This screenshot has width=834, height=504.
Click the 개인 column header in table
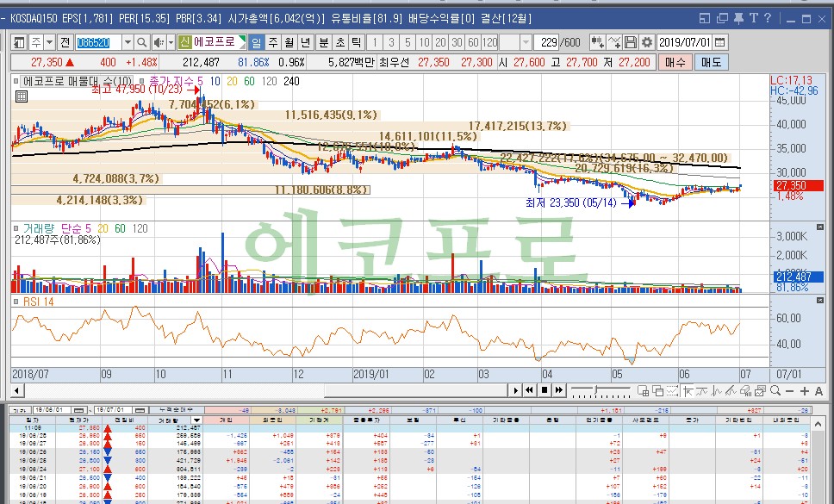(226, 420)
